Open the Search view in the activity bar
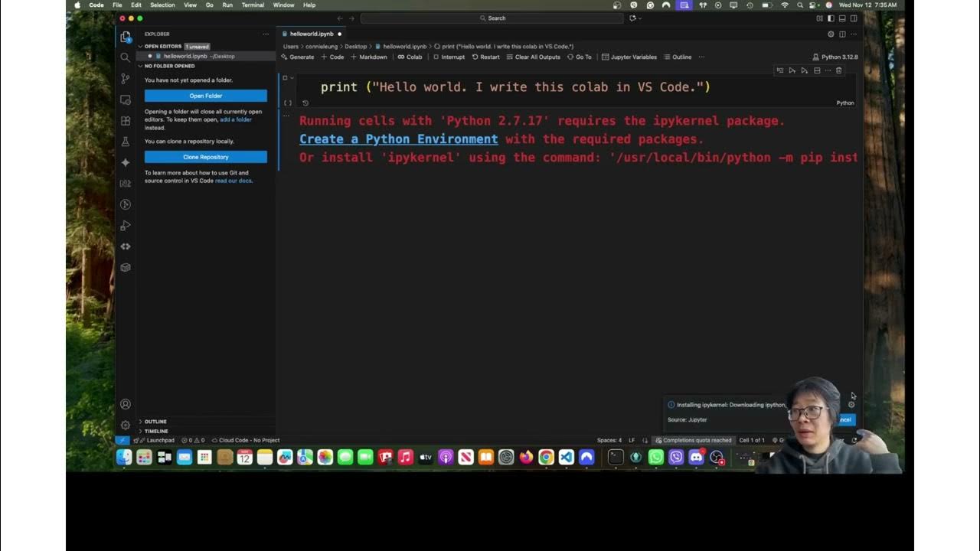Screen dimensions: 980x551 point(125,57)
